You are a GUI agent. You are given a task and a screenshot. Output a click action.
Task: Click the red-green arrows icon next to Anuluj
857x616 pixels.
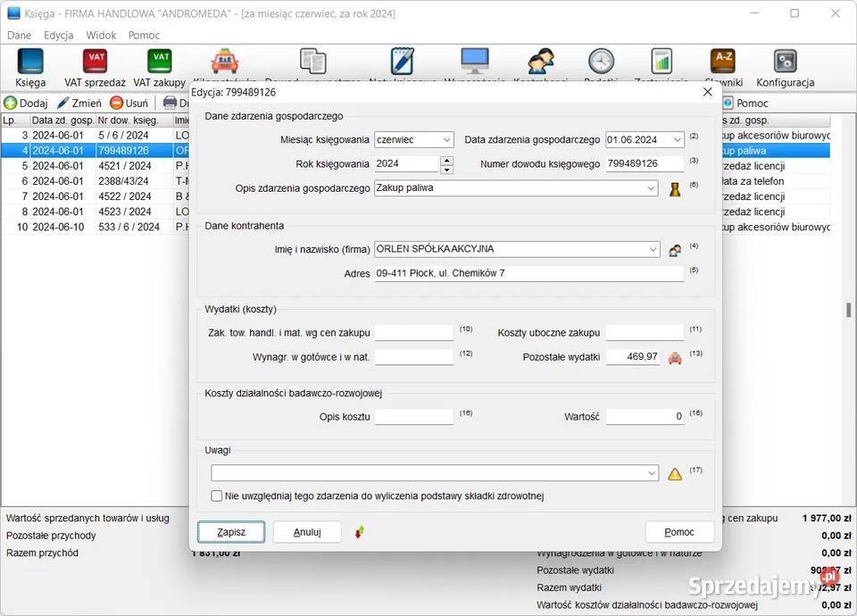[x=360, y=532]
